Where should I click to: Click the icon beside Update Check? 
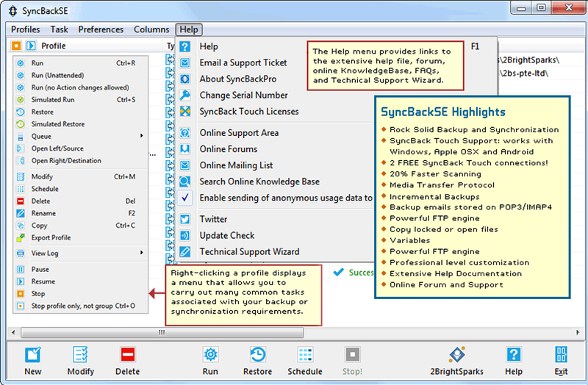pos(185,235)
